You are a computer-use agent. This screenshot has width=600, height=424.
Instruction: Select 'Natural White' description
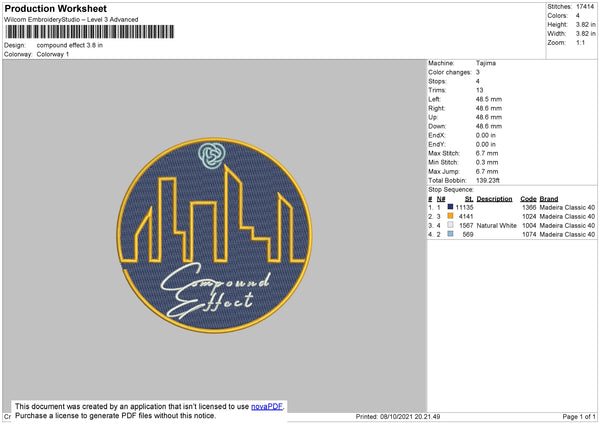tap(497, 225)
